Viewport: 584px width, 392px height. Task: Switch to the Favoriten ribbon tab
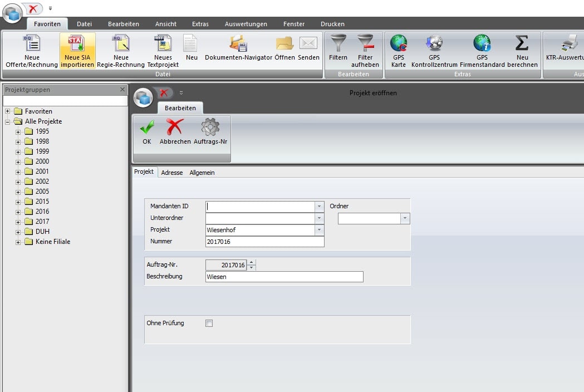pos(47,24)
